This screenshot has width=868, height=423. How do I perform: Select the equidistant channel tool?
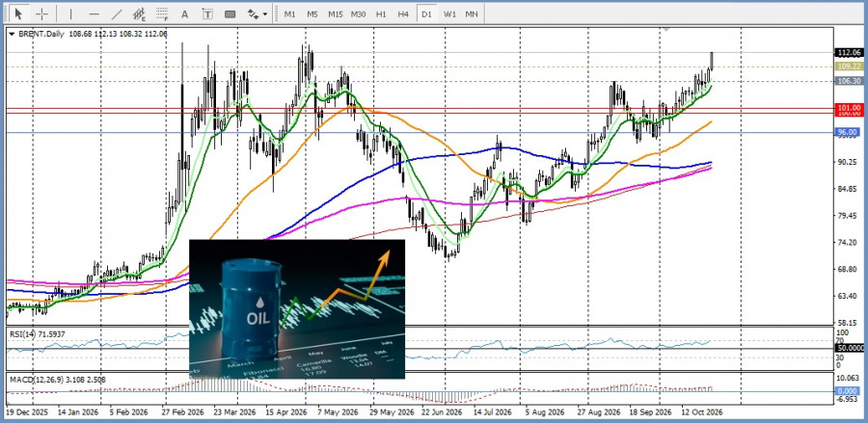point(139,13)
